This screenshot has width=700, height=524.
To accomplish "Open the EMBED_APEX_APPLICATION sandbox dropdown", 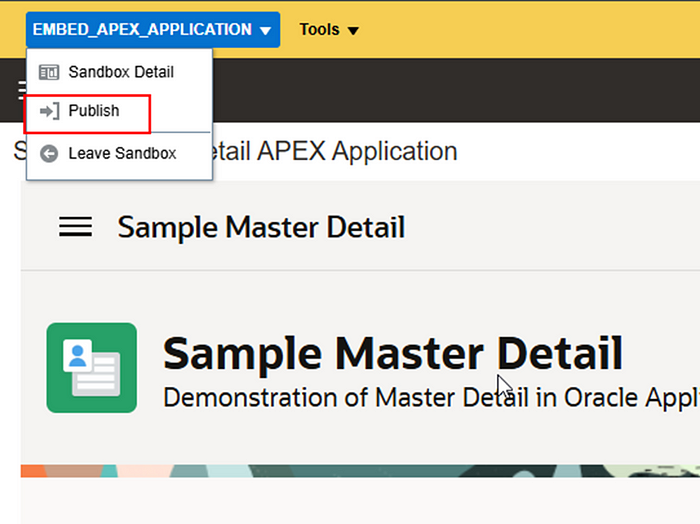I will (153, 29).
